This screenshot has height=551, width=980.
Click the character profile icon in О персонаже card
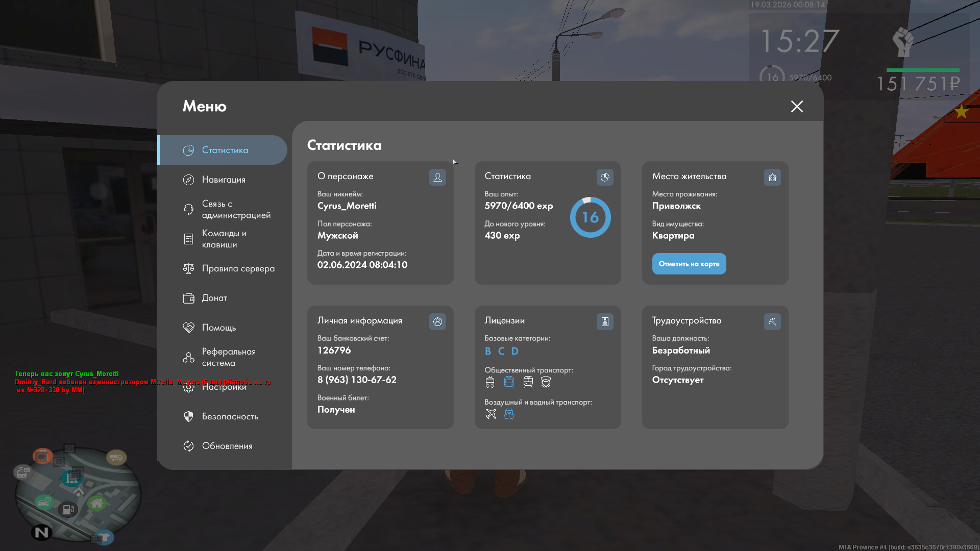(437, 177)
